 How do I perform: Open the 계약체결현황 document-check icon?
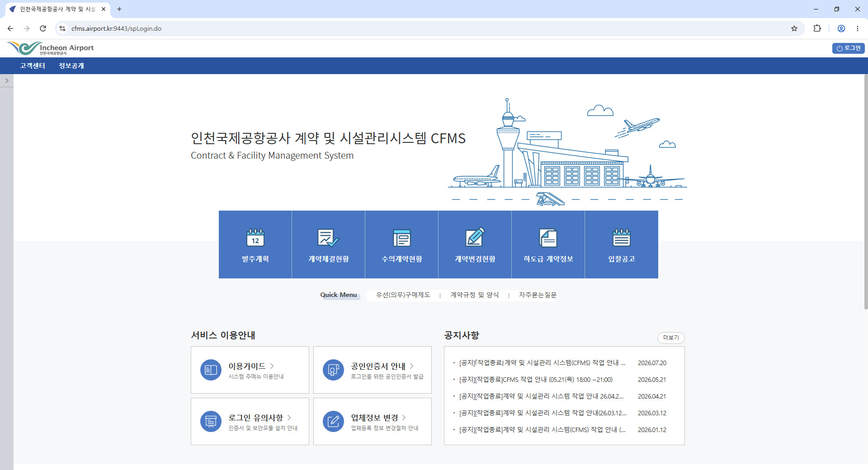tap(328, 237)
